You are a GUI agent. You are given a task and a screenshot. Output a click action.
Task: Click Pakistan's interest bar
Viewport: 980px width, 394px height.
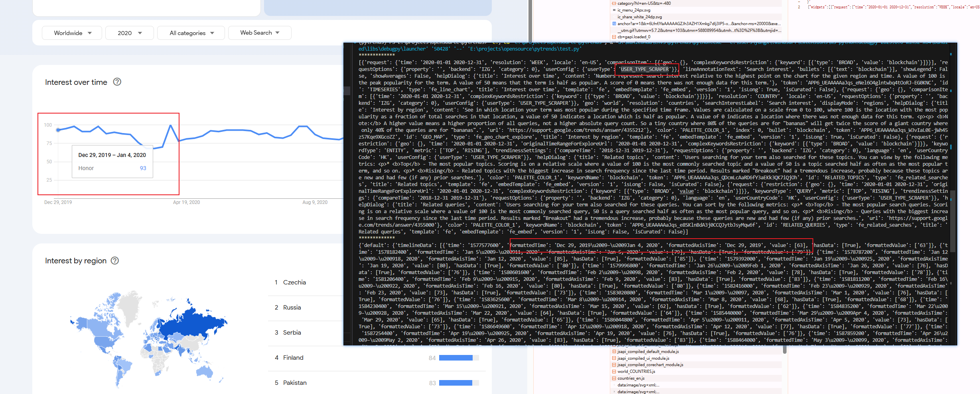(459, 383)
